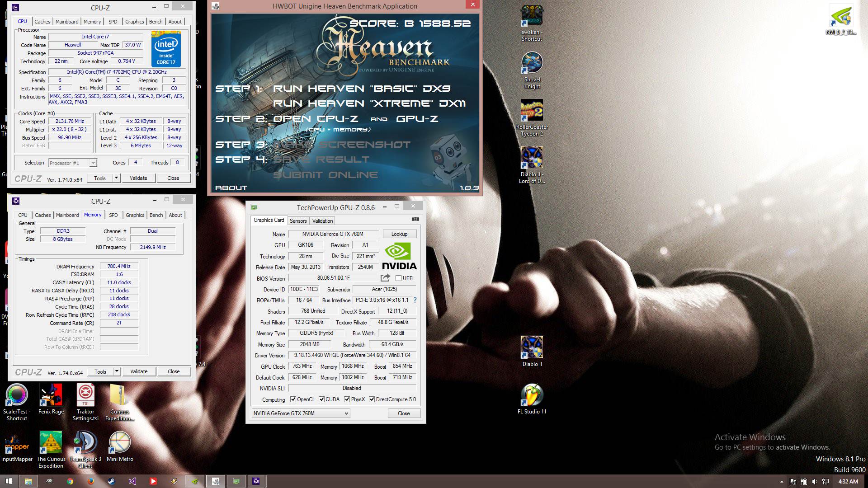Switch to Caches tab in top CPU-Z
The height and width of the screenshot is (488, 868).
pyautogui.click(x=42, y=22)
